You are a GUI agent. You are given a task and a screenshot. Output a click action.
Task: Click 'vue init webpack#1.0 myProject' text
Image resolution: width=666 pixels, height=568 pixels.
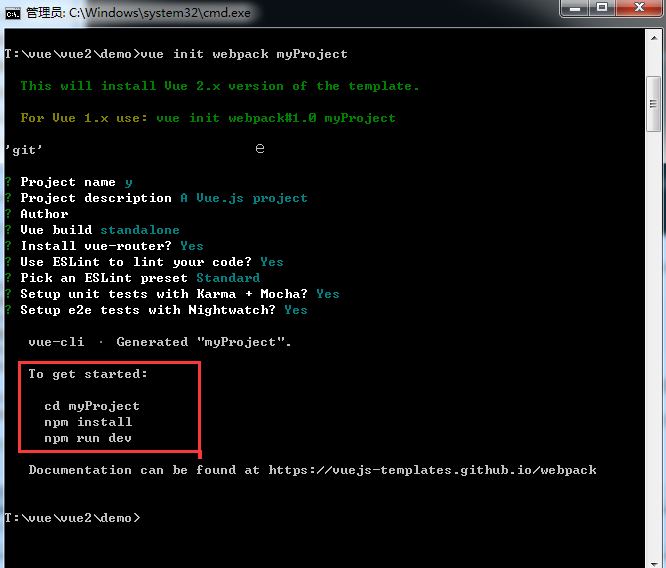click(x=276, y=118)
